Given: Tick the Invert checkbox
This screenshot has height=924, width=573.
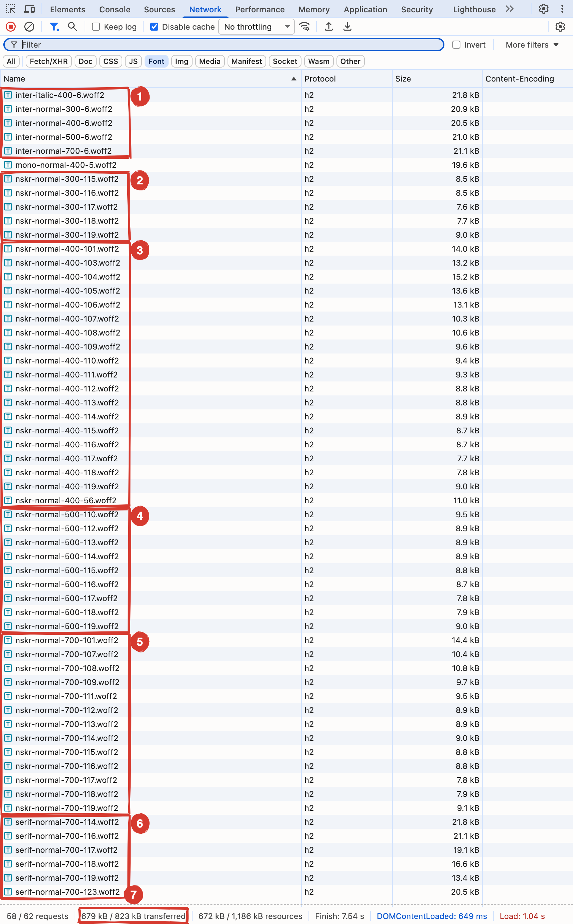Looking at the screenshot, I should (x=456, y=45).
